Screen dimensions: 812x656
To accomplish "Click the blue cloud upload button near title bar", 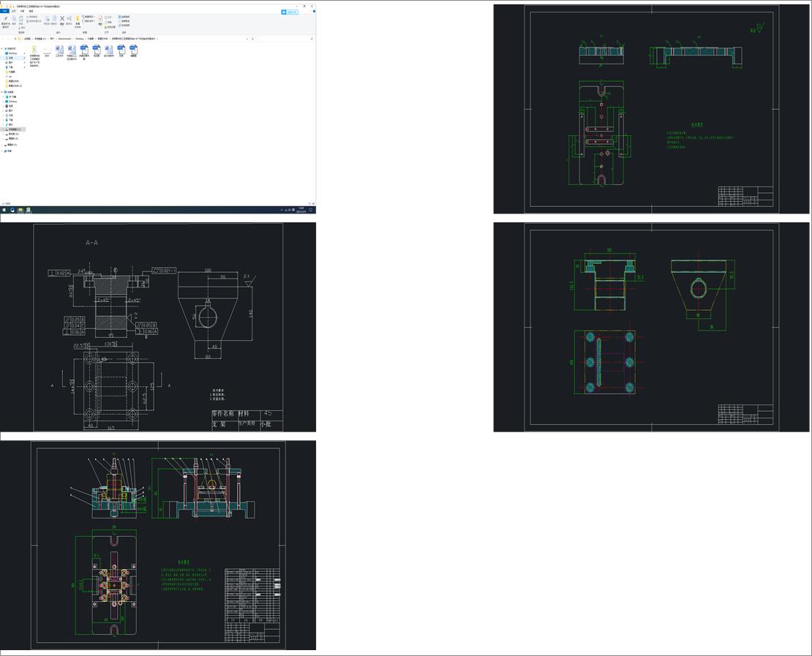I will (x=290, y=12).
